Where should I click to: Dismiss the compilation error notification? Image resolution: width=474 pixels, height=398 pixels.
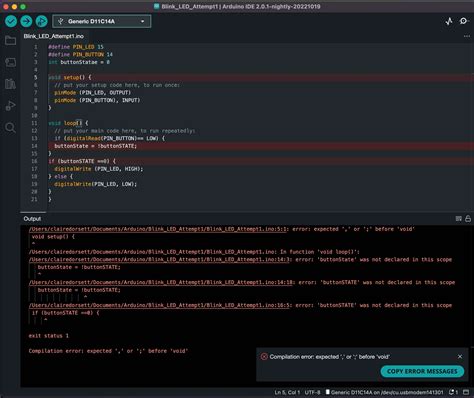point(460,357)
